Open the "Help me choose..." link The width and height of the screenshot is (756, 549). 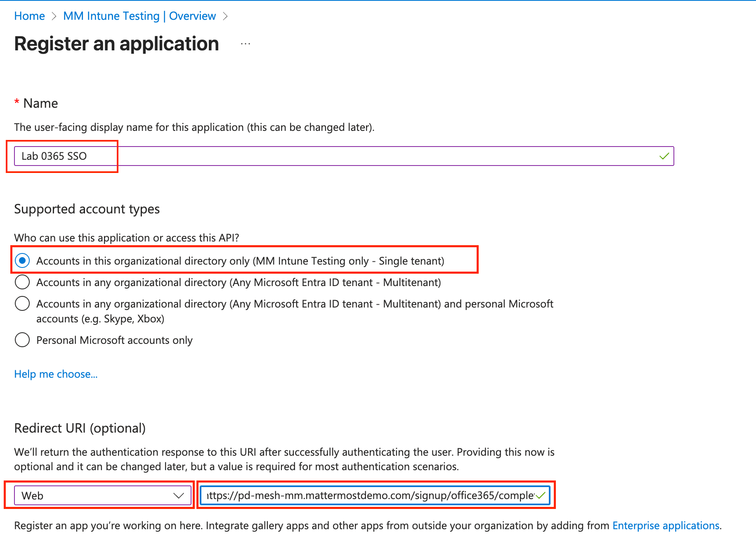[56, 374]
